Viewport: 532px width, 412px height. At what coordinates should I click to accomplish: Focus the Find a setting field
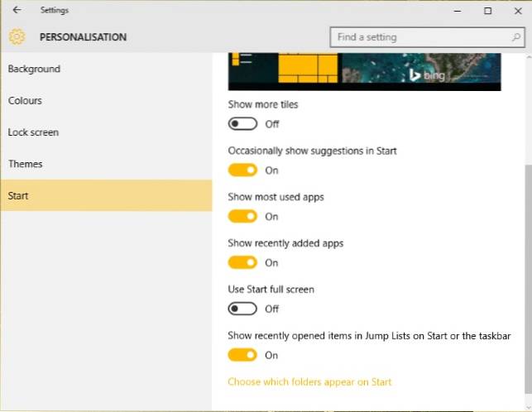click(x=427, y=37)
